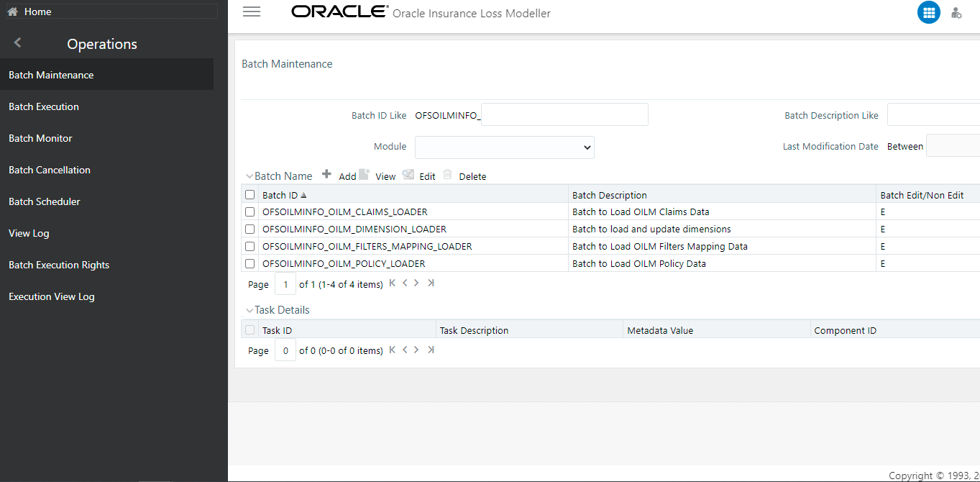Select all batches with header checkbox

coord(249,195)
